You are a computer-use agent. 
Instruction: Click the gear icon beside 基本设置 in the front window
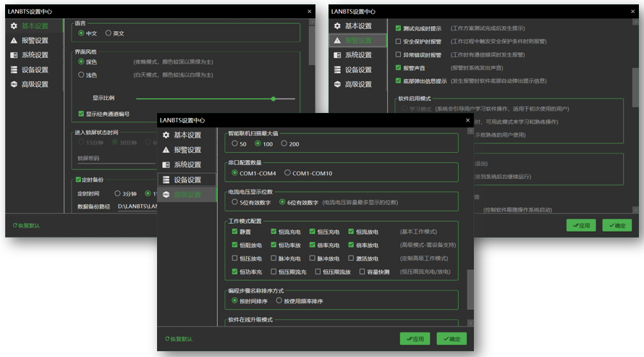[x=166, y=135]
